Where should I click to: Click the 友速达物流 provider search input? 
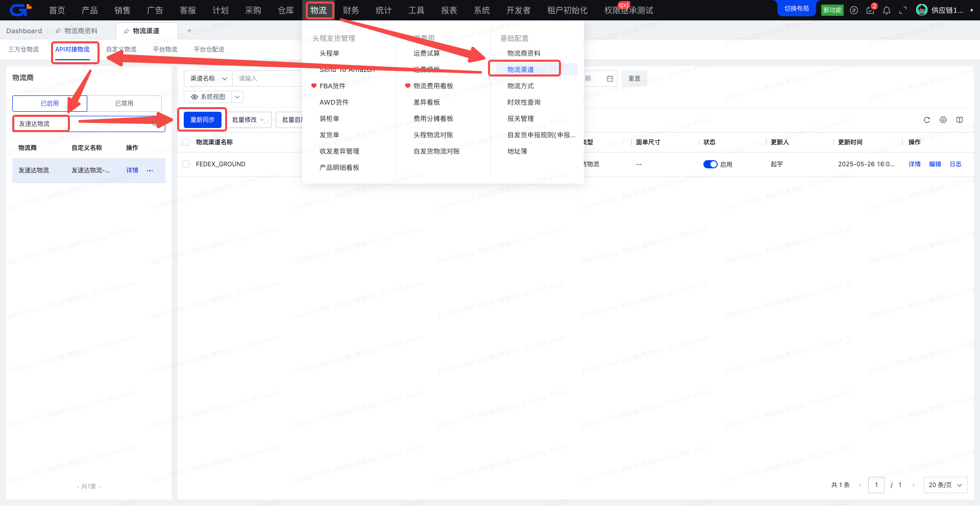pos(89,124)
